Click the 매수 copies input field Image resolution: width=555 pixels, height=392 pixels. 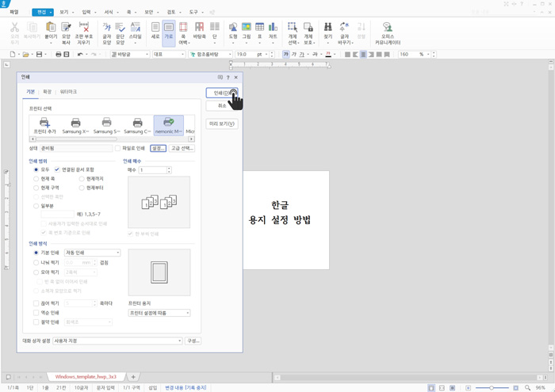coord(152,170)
